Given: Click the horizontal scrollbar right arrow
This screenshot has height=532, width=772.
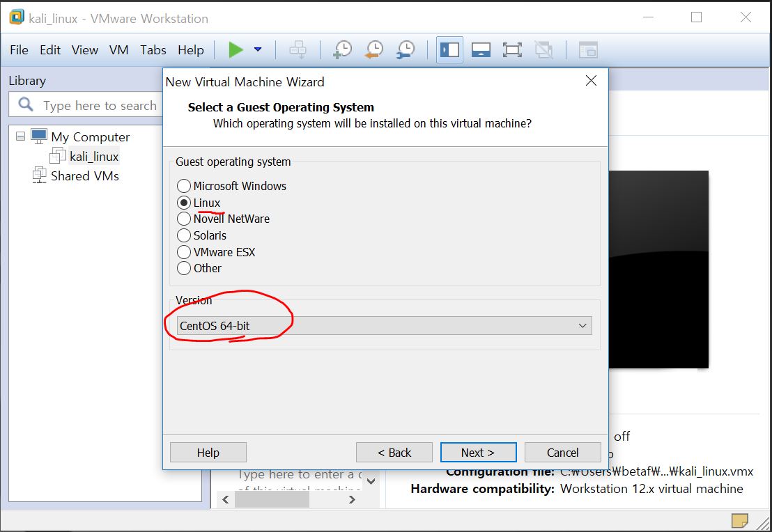Looking at the screenshot, I should 352,499.
